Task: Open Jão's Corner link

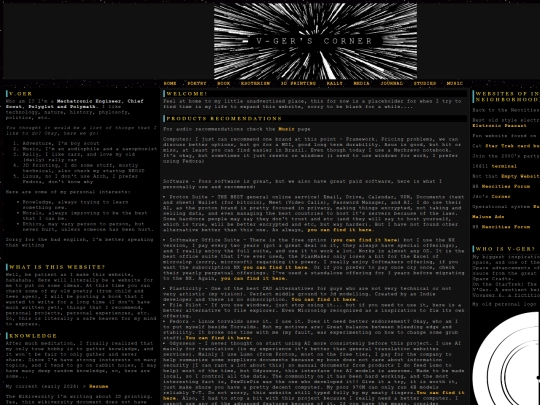Action: (501, 197)
